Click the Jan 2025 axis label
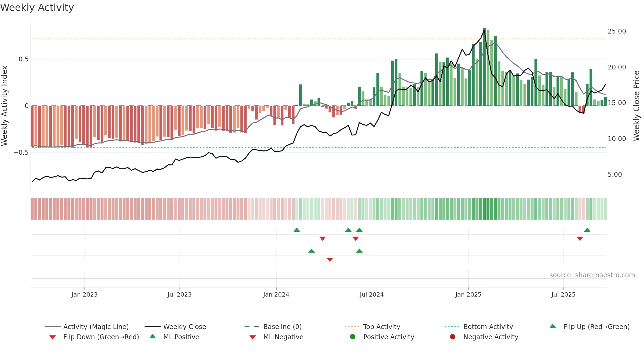Viewport: 644px width, 362px height. (468, 295)
